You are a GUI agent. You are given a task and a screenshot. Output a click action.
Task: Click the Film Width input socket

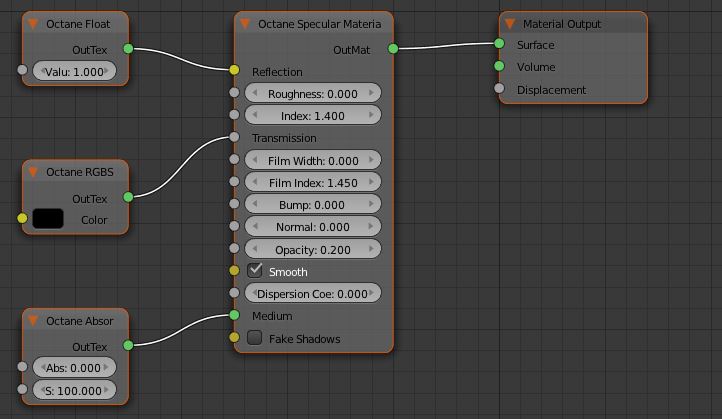click(234, 159)
